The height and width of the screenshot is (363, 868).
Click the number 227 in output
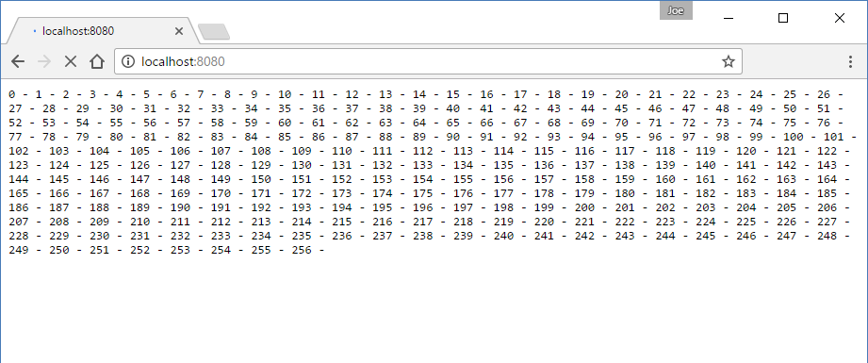[x=827, y=222]
